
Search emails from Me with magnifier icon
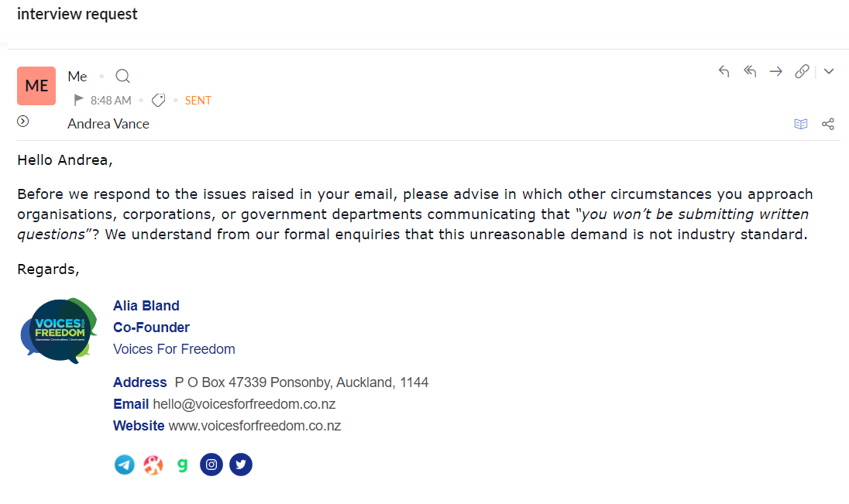(x=122, y=77)
